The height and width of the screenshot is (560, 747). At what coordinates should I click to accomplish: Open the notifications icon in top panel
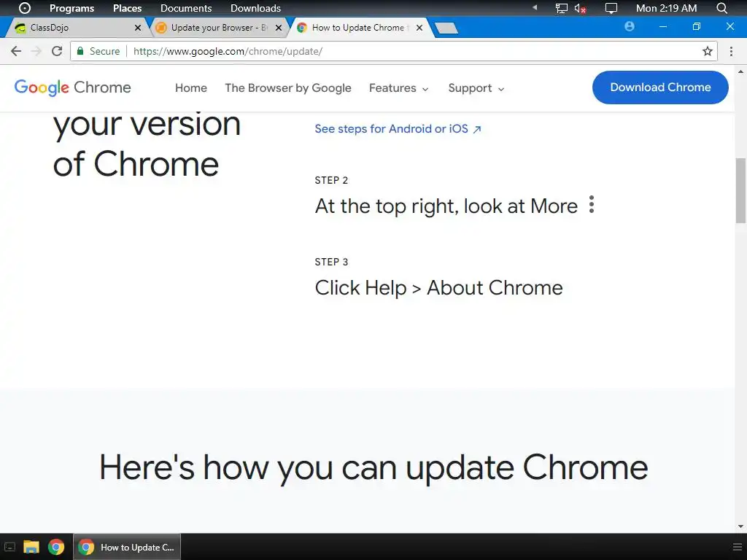[x=611, y=8]
